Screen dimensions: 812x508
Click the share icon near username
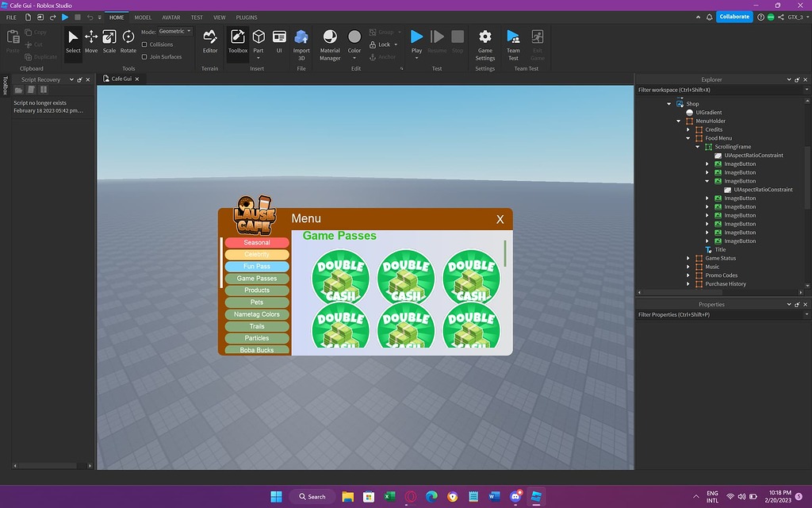pos(780,17)
